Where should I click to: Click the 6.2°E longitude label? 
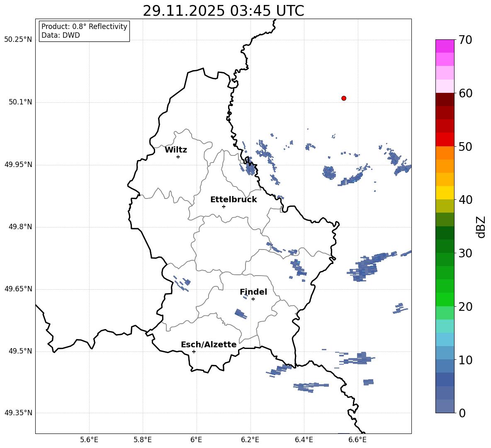(x=250, y=440)
